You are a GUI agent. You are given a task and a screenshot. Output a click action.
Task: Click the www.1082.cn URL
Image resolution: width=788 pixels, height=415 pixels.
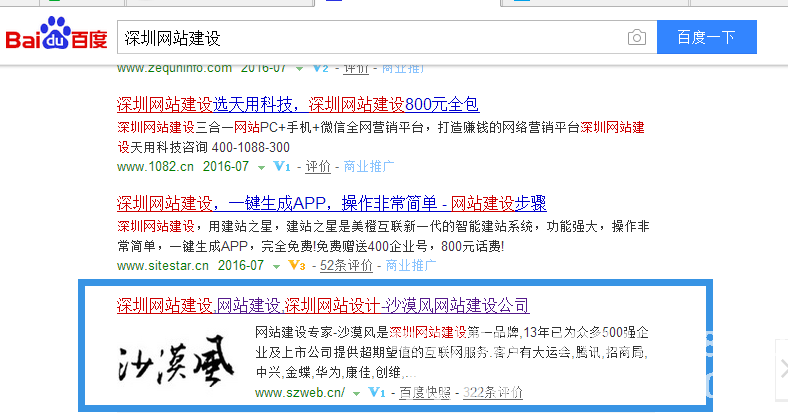155,167
